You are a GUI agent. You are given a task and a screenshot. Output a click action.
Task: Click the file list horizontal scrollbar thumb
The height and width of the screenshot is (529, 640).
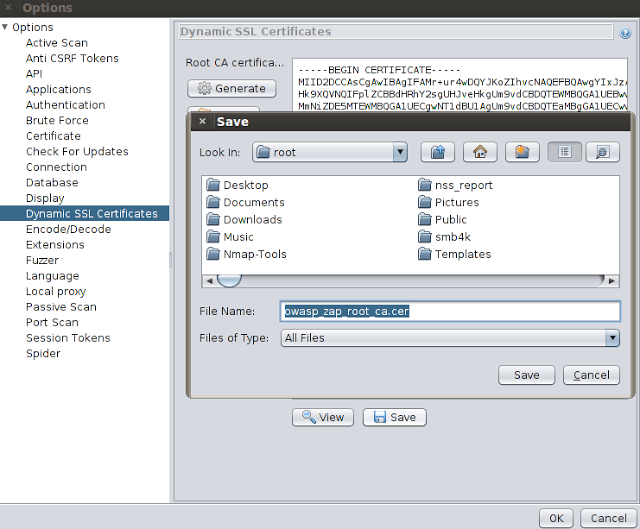229,280
